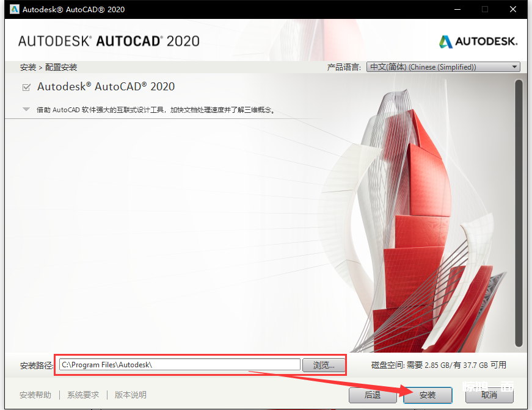532x410 pixels.
Task: Expand the AutoCAD product details triangle
Action: (26, 110)
